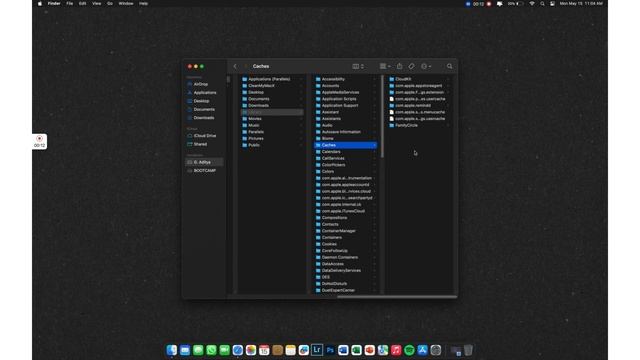
Task: Select the com.apple.s...s.menucache file
Action: pos(419,112)
